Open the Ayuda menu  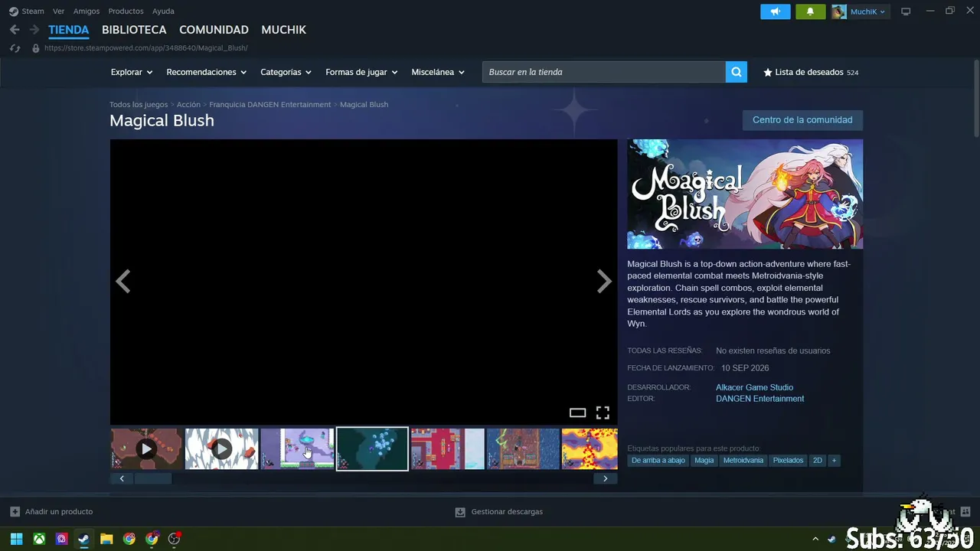coord(163,11)
